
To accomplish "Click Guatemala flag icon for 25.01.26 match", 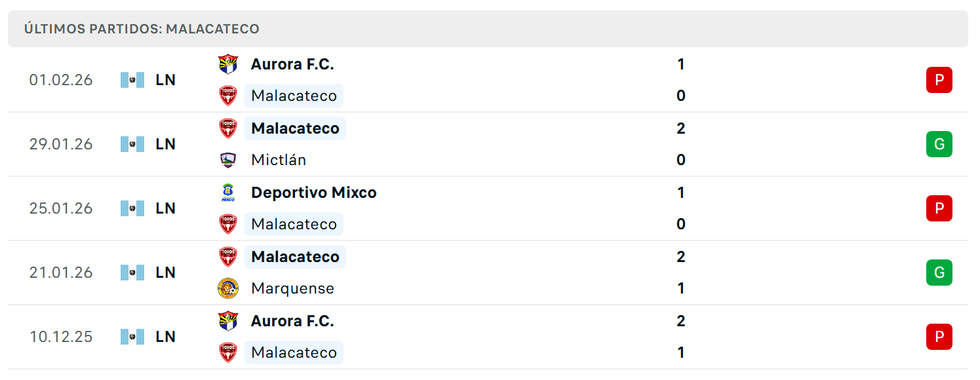I will (x=132, y=208).
